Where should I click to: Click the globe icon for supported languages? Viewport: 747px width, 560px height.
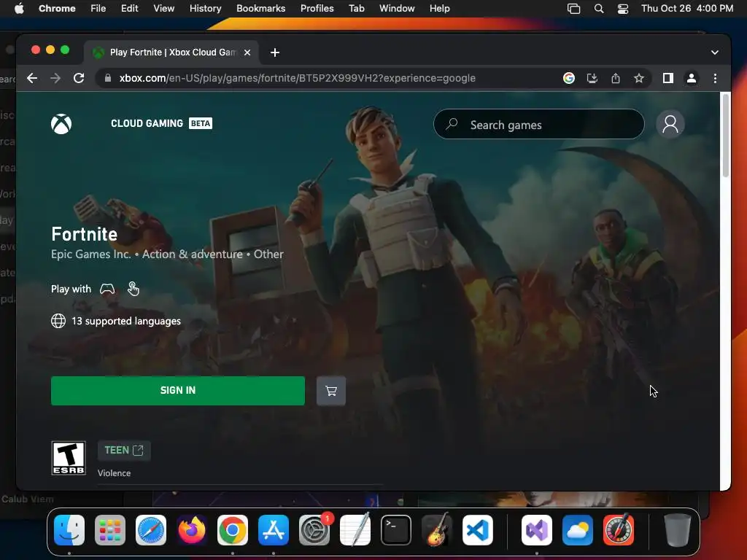pyautogui.click(x=58, y=321)
